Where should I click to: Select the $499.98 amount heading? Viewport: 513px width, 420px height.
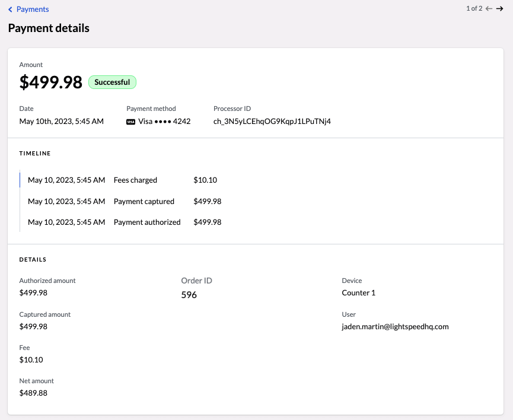tap(50, 82)
